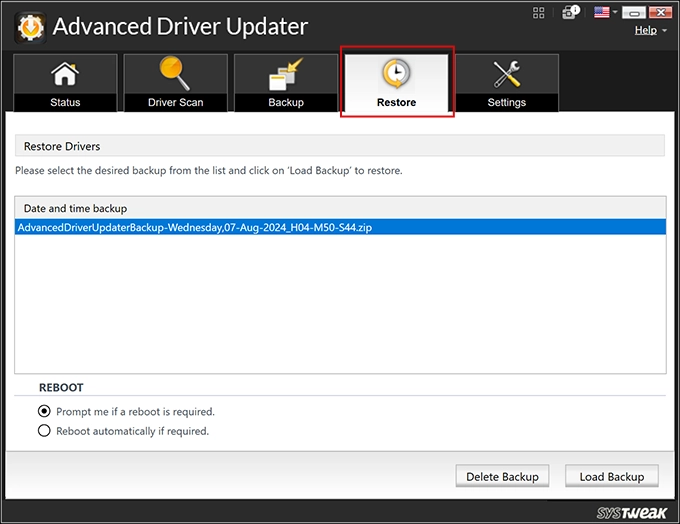
Task: Open the notifications printer-like icon
Action: tap(570, 12)
